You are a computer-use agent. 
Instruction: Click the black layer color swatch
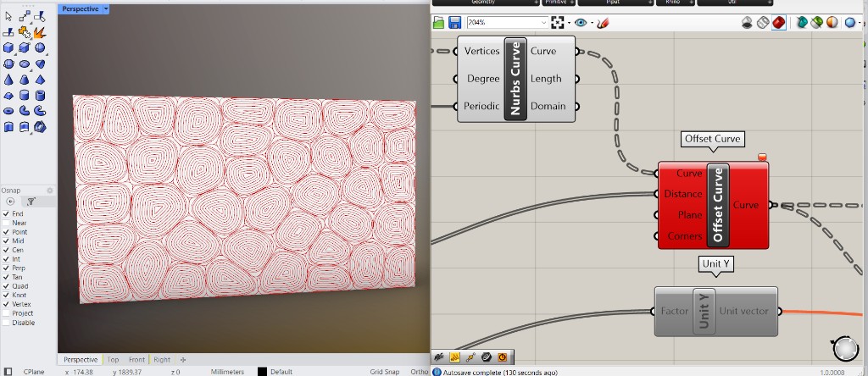[x=262, y=372]
